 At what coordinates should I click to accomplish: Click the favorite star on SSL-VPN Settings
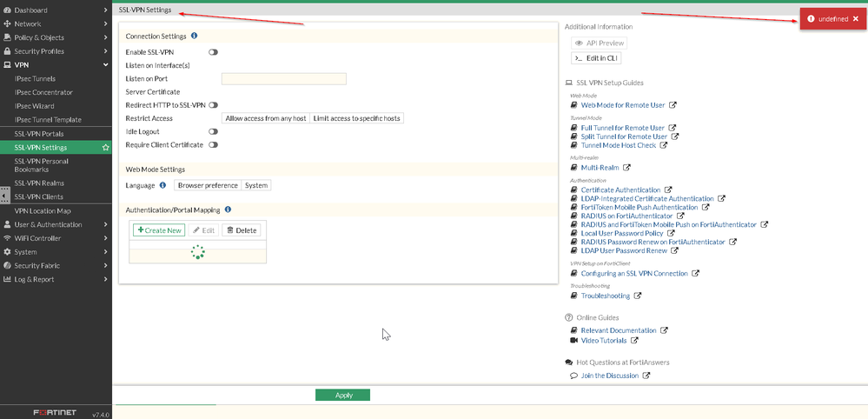click(x=105, y=148)
